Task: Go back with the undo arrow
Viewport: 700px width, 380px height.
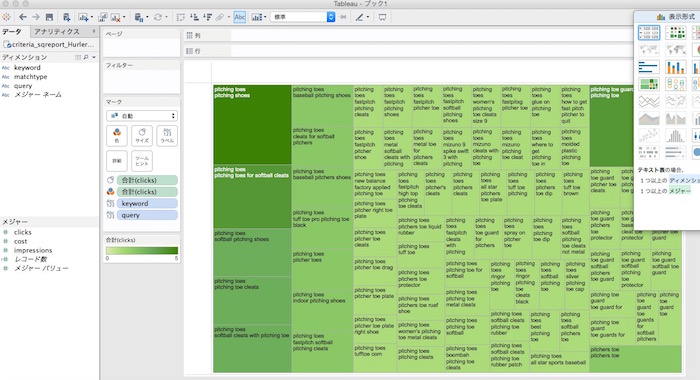Action: 23,17
